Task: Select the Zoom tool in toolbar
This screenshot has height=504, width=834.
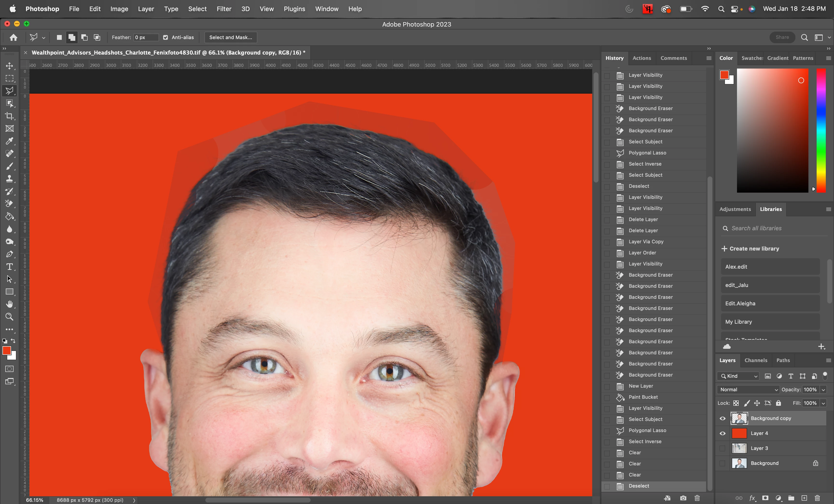Action: pyautogui.click(x=9, y=317)
